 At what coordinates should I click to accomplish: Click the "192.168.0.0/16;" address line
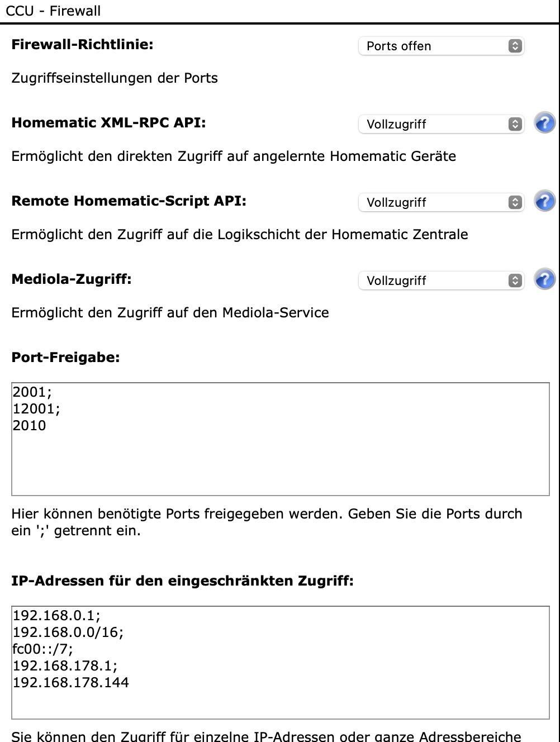(x=68, y=632)
